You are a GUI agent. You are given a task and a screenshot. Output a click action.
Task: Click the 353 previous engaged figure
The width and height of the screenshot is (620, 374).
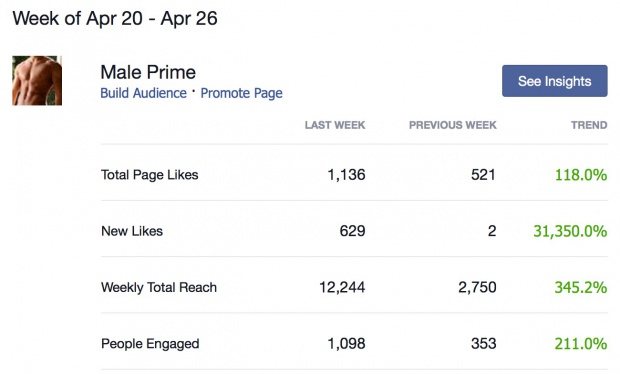(484, 344)
